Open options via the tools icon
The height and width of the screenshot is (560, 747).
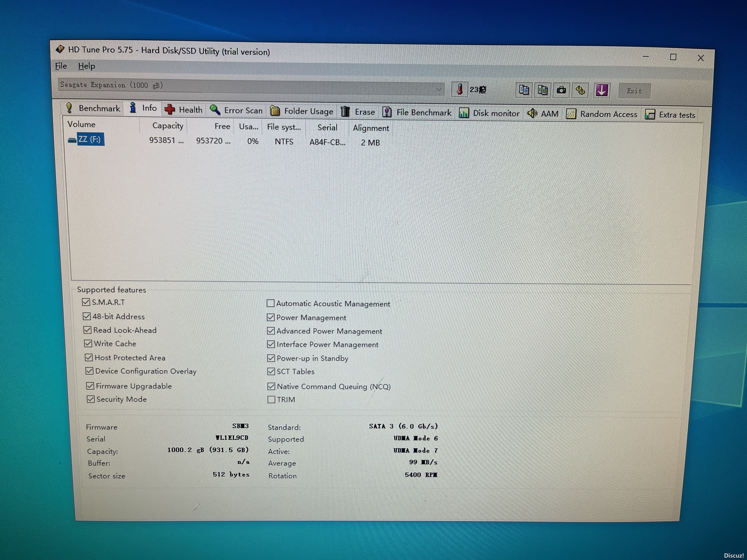click(580, 91)
